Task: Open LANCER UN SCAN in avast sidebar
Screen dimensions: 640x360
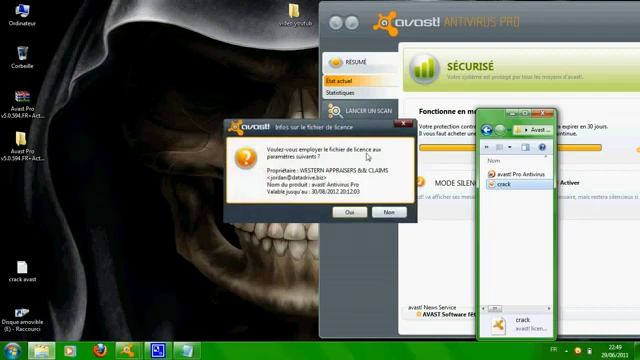Action: click(x=360, y=111)
